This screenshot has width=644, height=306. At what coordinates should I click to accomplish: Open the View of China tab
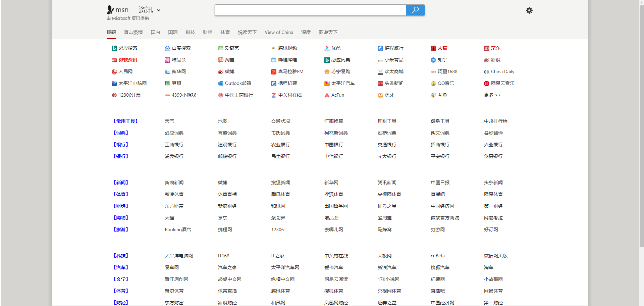click(x=279, y=33)
